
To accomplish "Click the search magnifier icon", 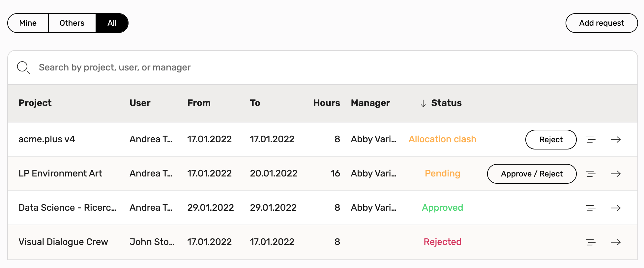I will click(24, 68).
